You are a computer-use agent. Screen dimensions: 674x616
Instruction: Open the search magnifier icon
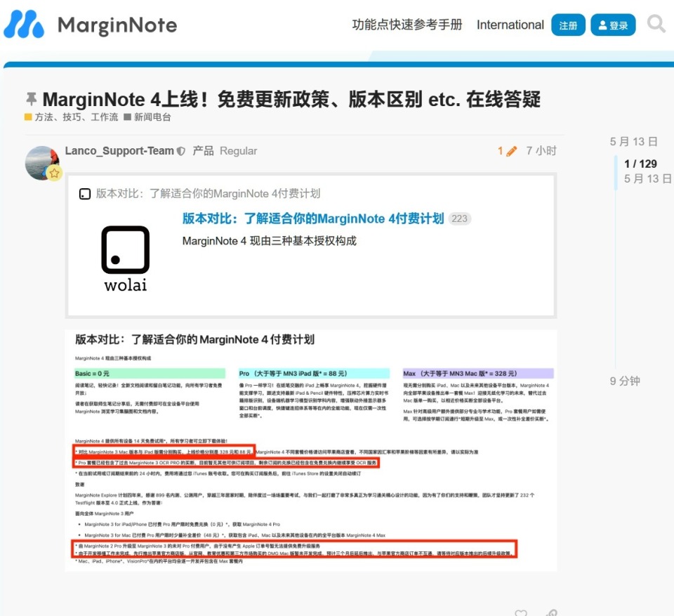pos(656,25)
